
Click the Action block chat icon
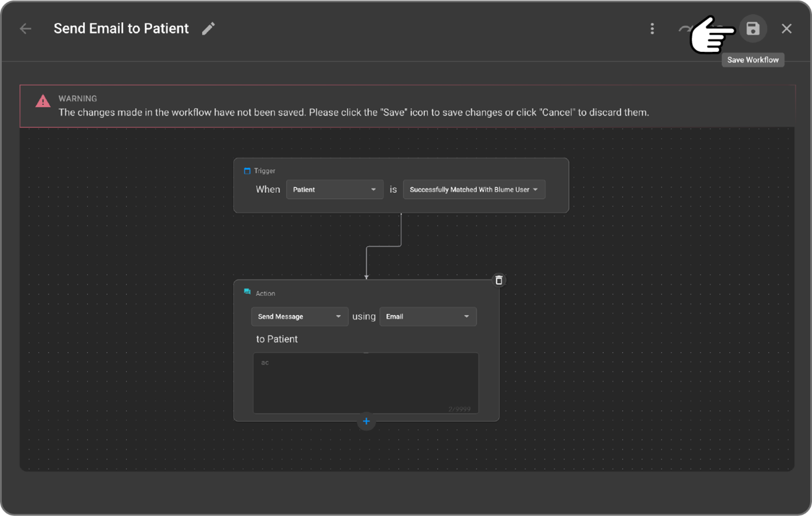247,292
